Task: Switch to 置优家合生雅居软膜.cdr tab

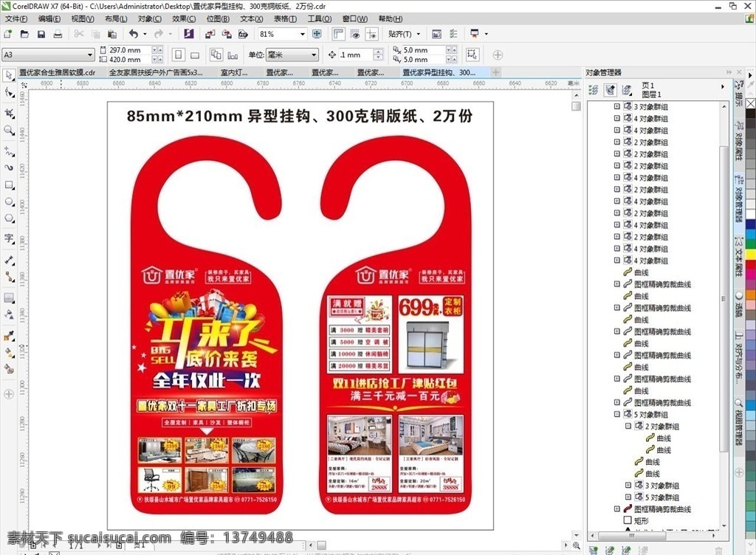Action: click(x=57, y=72)
